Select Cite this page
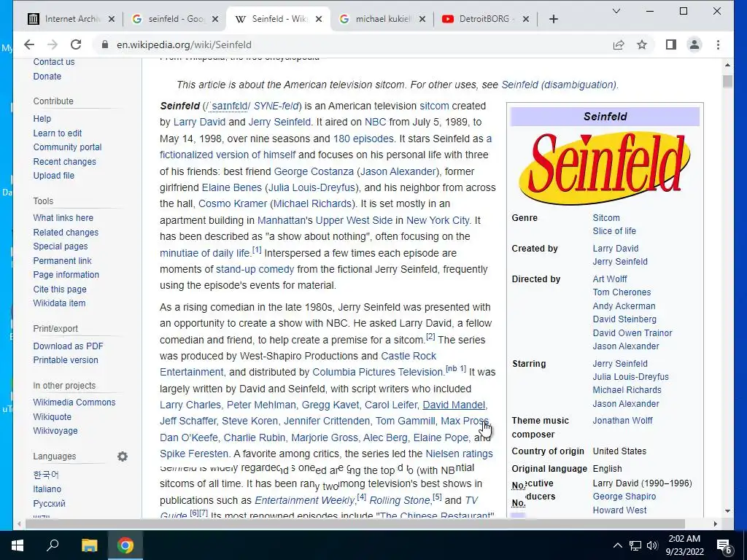Screen dimensions: 747x560 click(x=60, y=289)
